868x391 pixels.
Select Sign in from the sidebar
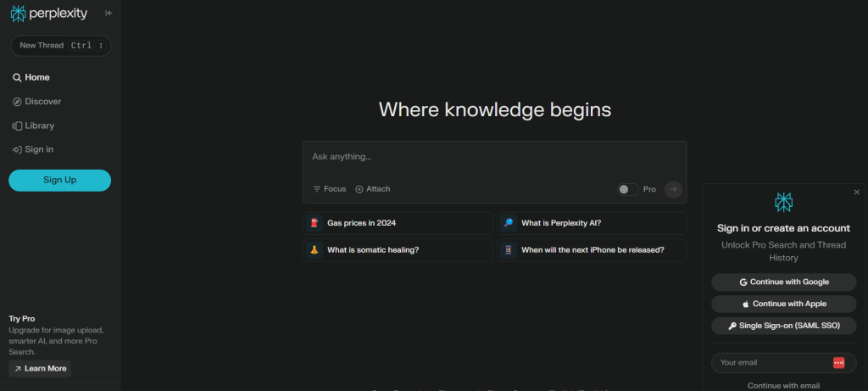coord(39,149)
